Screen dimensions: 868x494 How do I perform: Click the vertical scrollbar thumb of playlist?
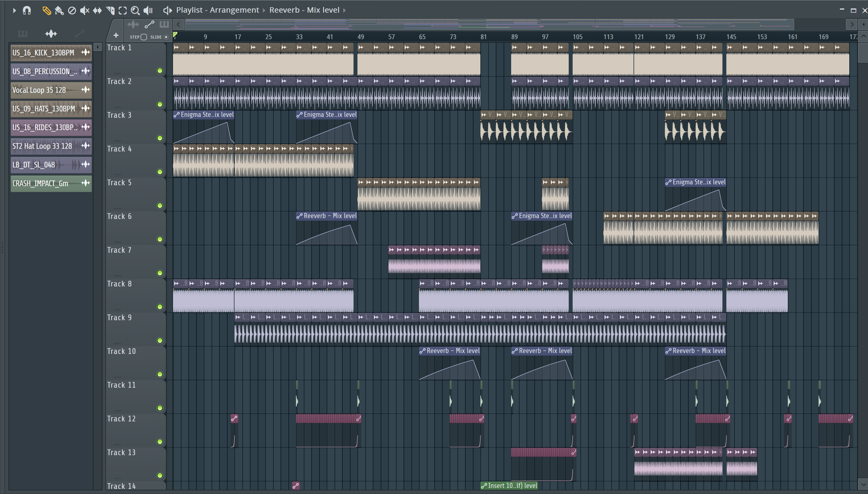(863, 52)
